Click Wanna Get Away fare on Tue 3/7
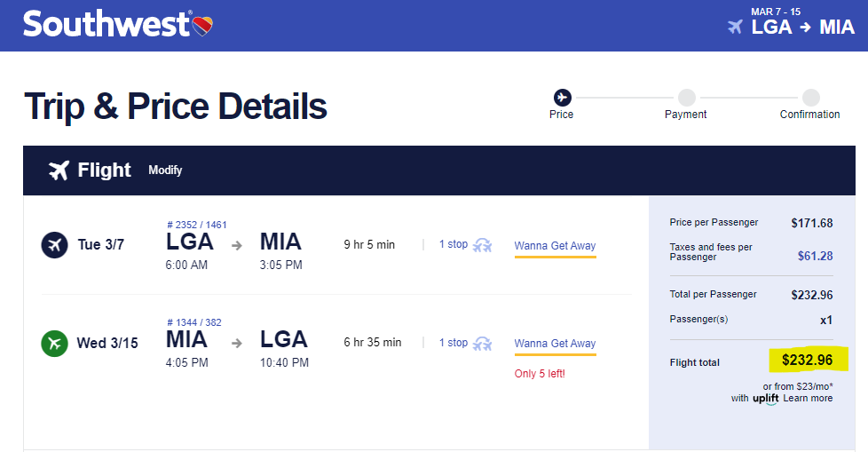 tap(555, 246)
